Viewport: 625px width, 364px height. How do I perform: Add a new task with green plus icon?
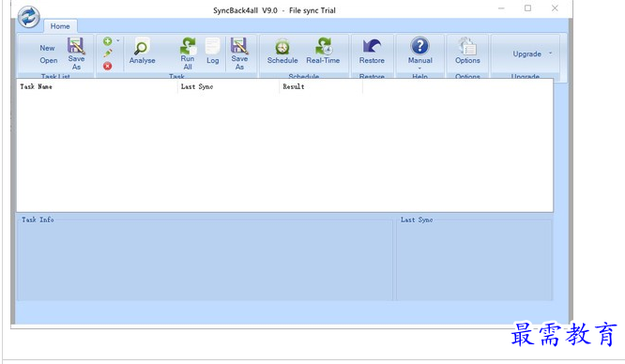[107, 41]
